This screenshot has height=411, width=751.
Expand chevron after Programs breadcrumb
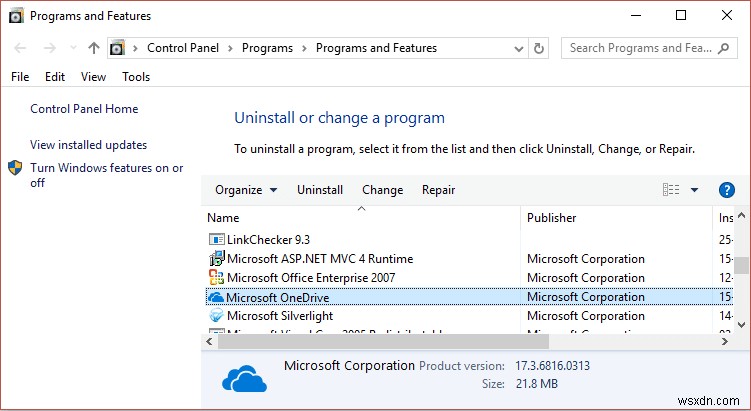tap(304, 48)
